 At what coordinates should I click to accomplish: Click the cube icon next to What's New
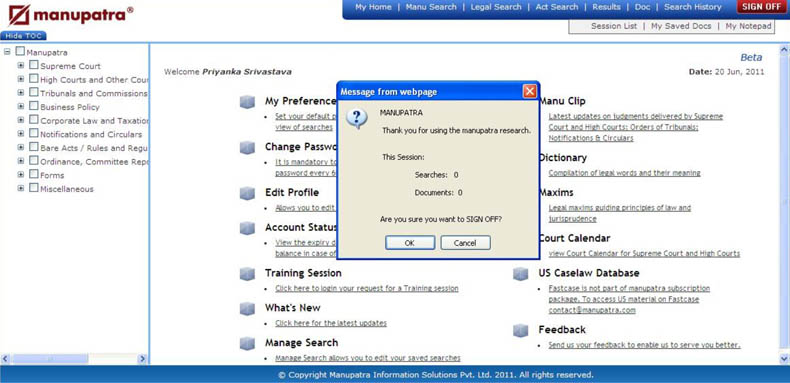[247, 308]
